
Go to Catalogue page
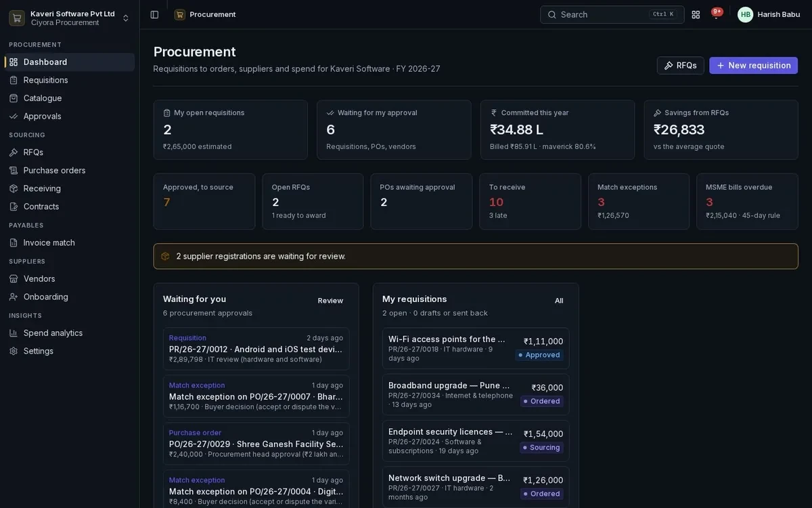click(x=70, y=98)
